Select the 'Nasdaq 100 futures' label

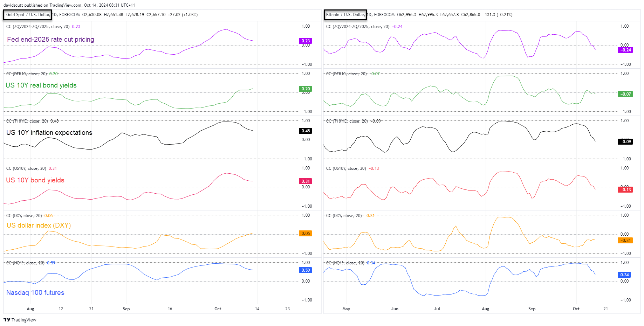pos(35,293)
